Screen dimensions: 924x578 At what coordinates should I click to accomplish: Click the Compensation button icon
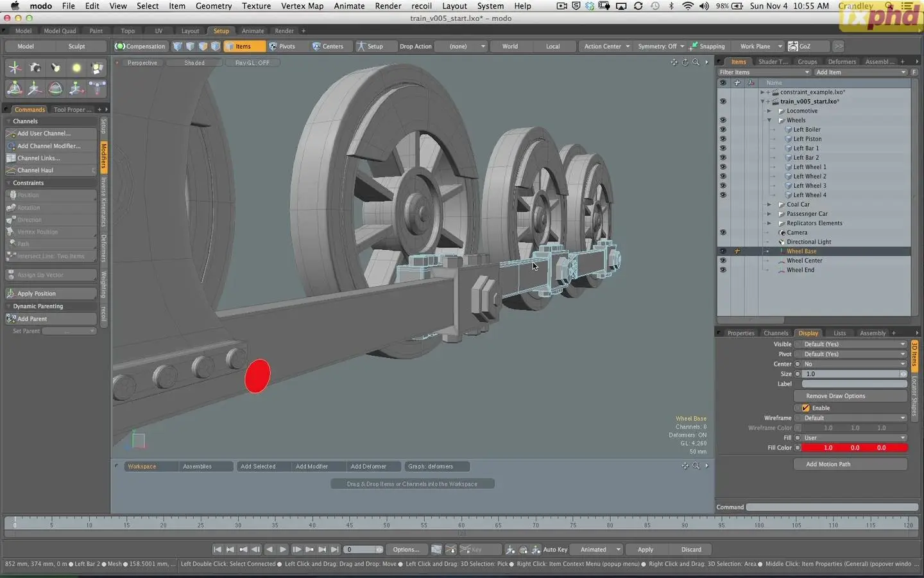click(119, 46)
